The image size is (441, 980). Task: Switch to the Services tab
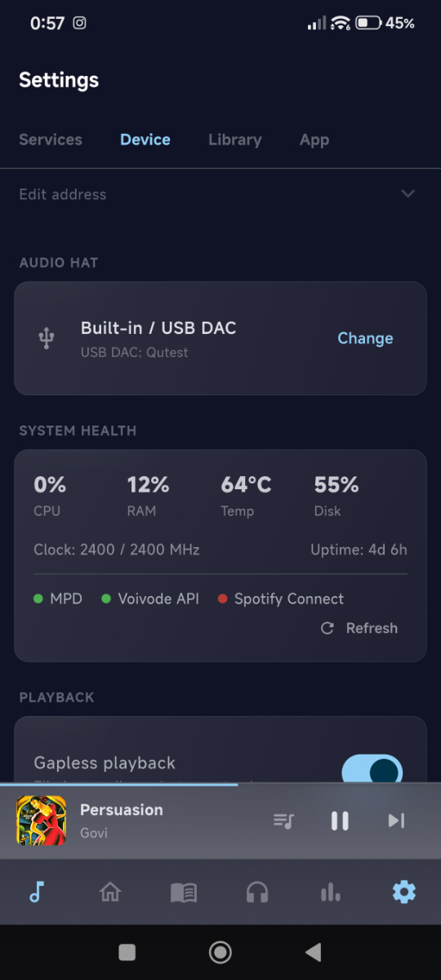pos(51,140)
